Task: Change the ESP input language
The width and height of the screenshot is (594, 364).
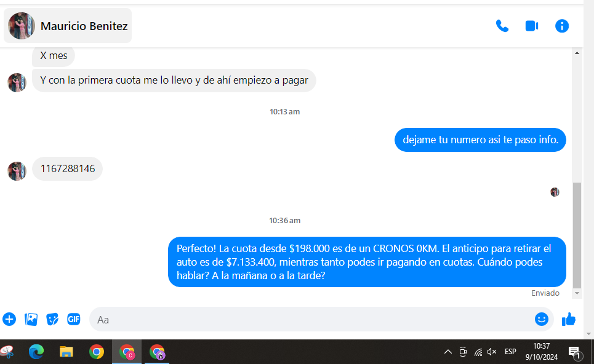Action: point(510,352)
